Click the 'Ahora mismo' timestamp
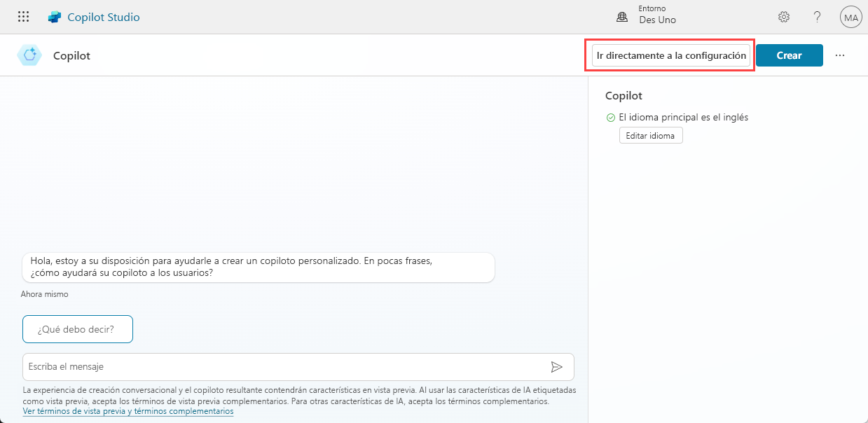The height and width of the screenshot is (423, 868). coord(45,294)
